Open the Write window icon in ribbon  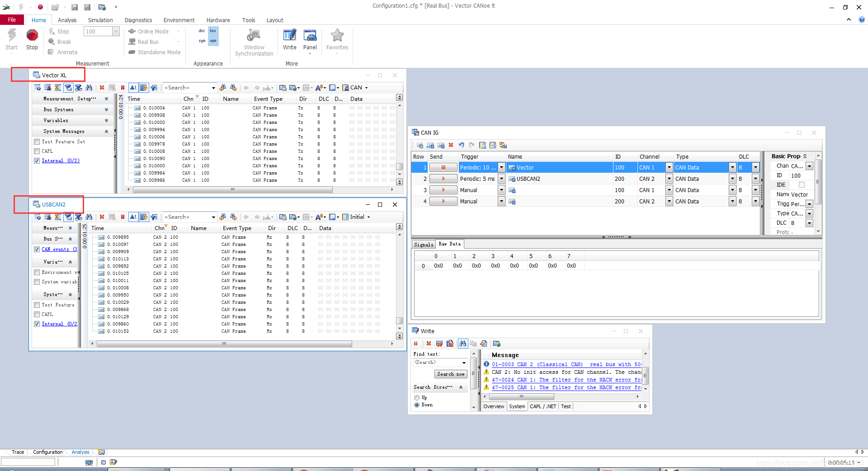(289, 39)
